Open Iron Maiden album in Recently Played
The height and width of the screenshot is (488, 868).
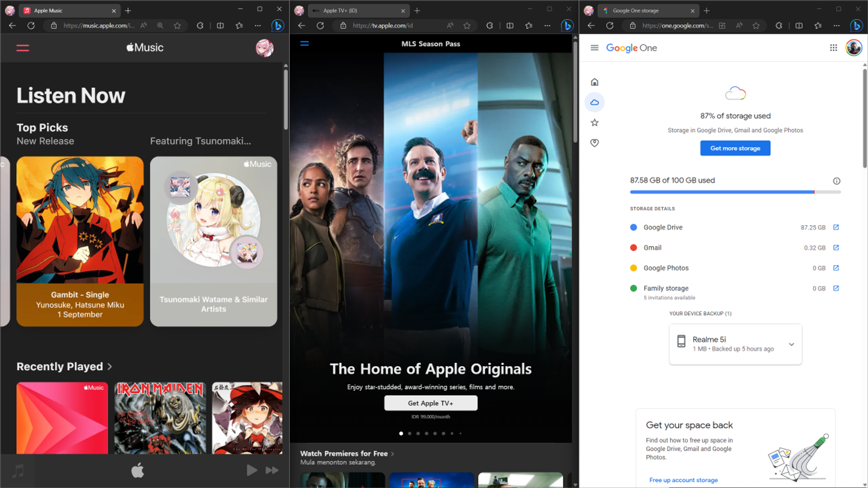pyautogui.click(x=160, y=418)
